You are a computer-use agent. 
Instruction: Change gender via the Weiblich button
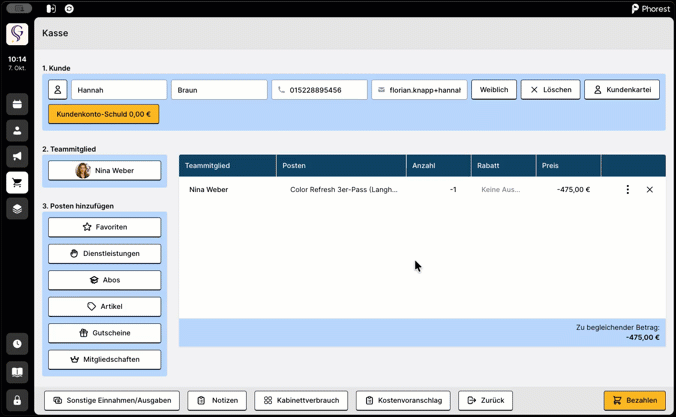pos(494,90)
